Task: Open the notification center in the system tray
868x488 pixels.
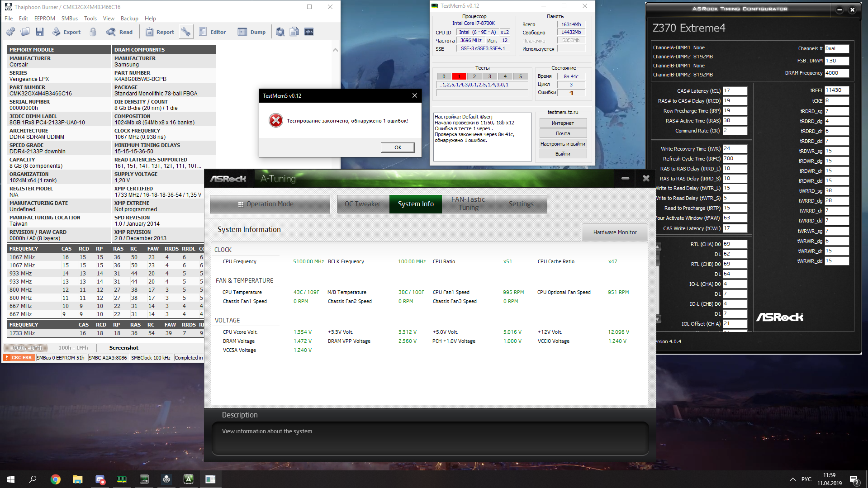Action: point(854,479)
